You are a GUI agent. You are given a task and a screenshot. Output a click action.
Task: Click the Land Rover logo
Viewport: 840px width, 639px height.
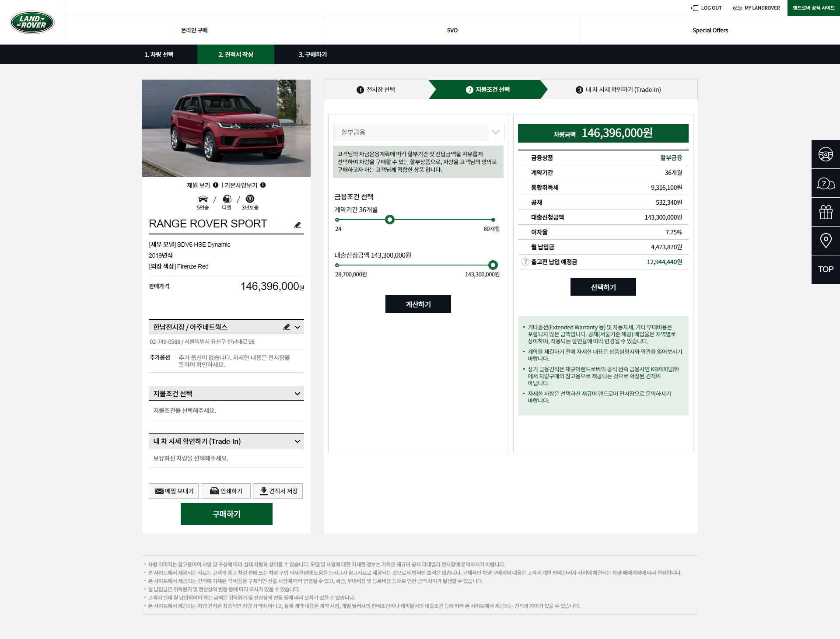[32, 22]
